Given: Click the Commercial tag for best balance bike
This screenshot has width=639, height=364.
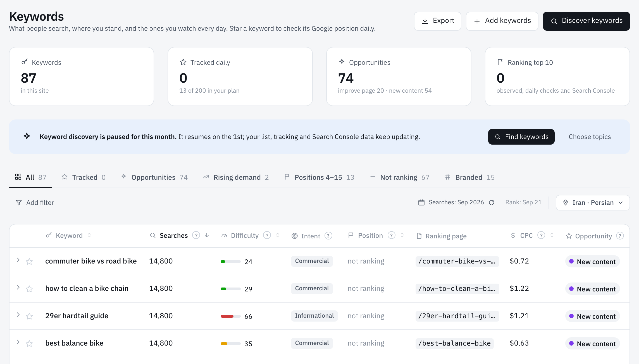Looking at the screenshot, I should tap(312, 343).
